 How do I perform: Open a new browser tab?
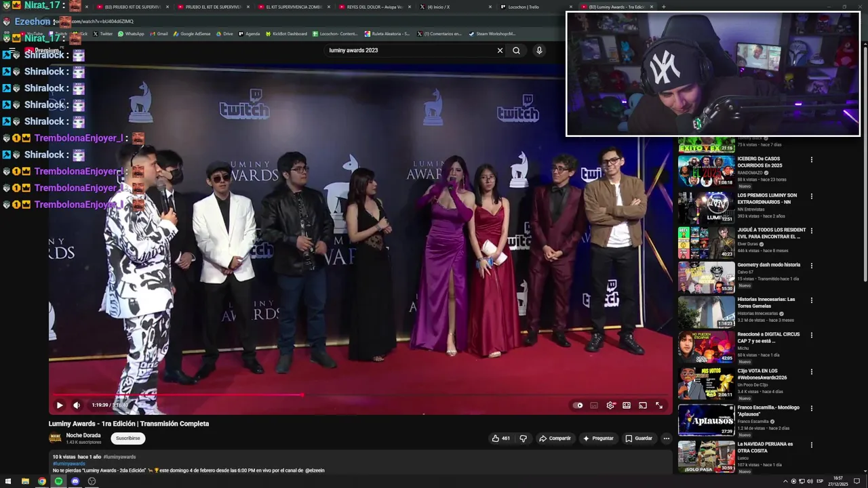pos(663,7)
